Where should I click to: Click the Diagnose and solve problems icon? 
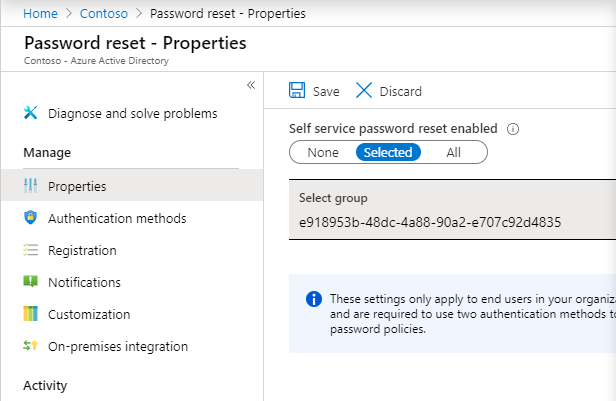30,113
